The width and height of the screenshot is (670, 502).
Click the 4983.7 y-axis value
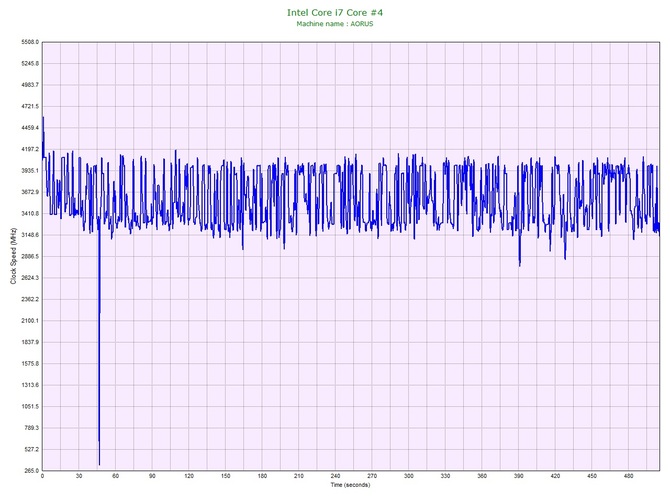30,85
